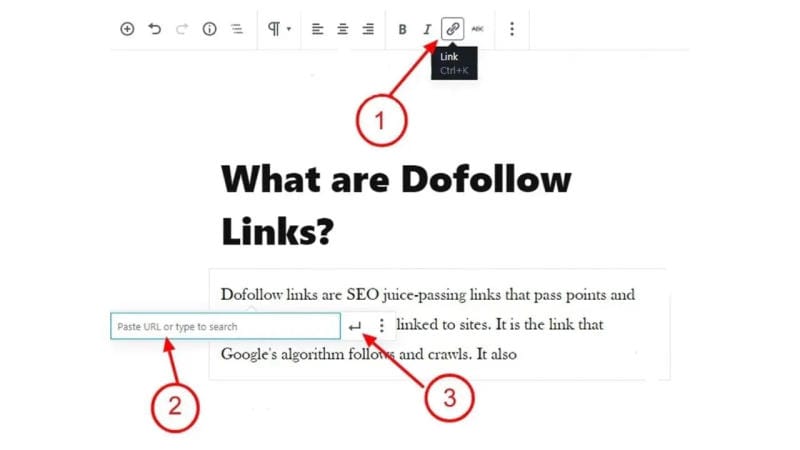Toggle italic formatting
This screenshot has width=800, height=450.
click(x=427, y=29)
